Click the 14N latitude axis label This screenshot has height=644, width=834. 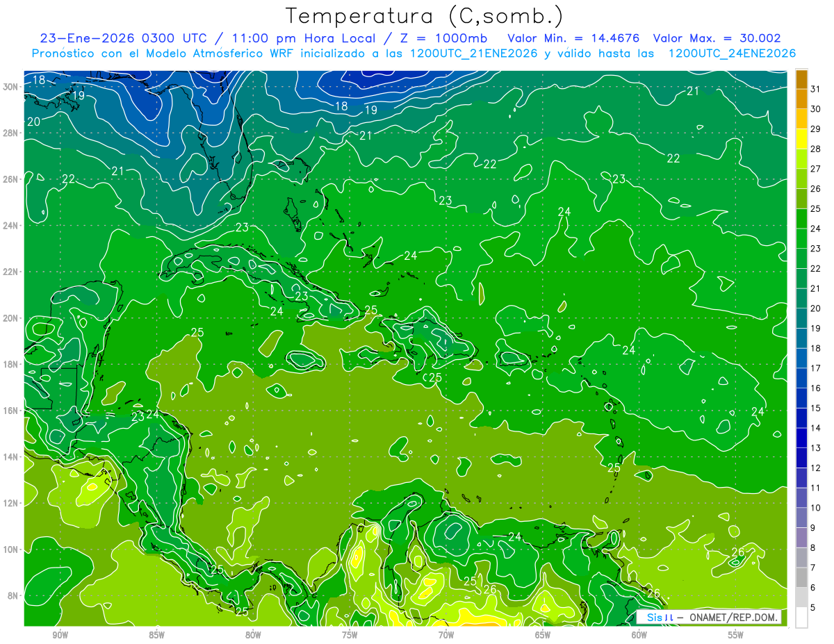tap(10, 457)
